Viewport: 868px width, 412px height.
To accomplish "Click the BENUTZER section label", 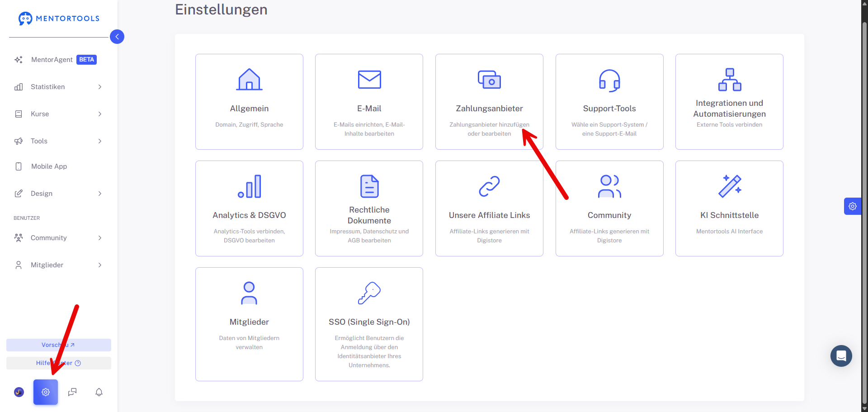I will click(x=27, y=218).
